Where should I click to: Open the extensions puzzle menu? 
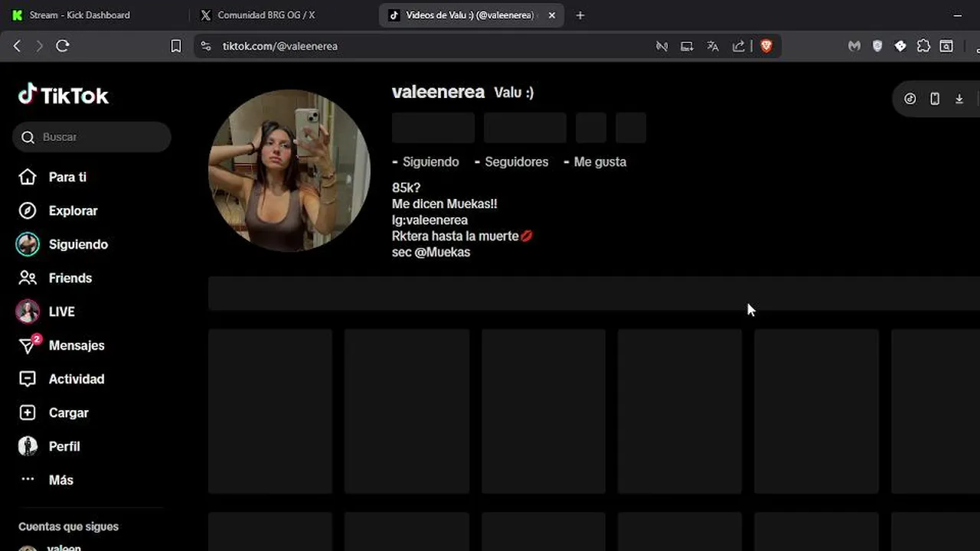[923, 46]
